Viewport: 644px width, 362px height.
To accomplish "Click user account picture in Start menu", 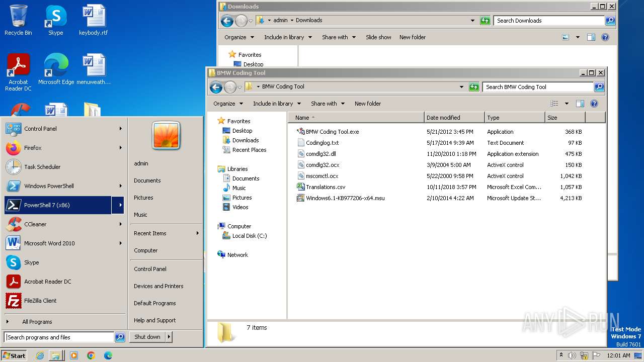I will (x=166, y=136).
